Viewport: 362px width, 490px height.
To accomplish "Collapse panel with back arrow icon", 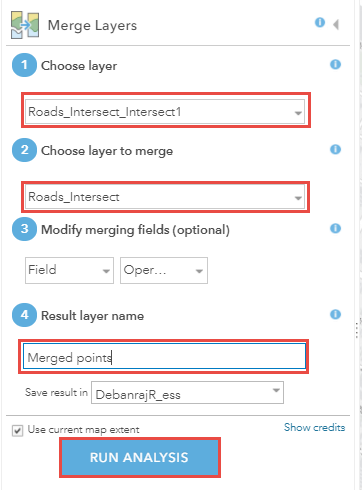I will pyautogui.click(x=336, y=24).
